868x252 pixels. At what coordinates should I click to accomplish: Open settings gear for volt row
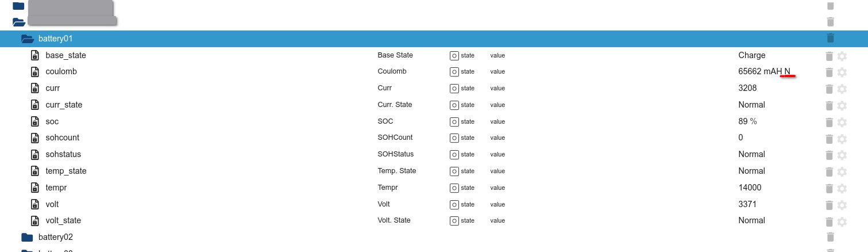coord(842,205)
